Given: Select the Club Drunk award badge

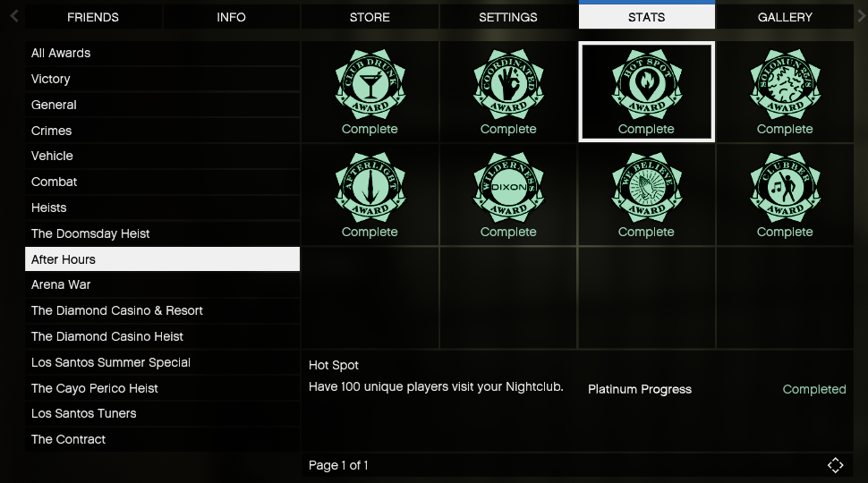Looking at the screenshot, I should point(370,85).
